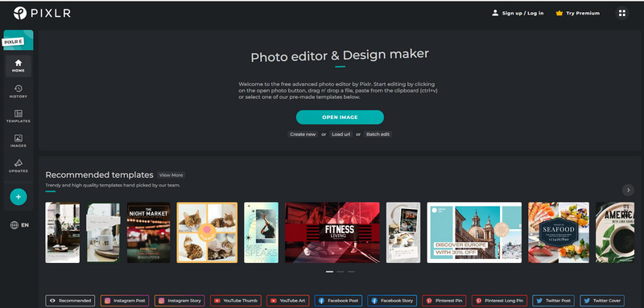This screenshot has height=308, width=644.
Task: Open the Home sidebar item
Action: pos(19,66)
